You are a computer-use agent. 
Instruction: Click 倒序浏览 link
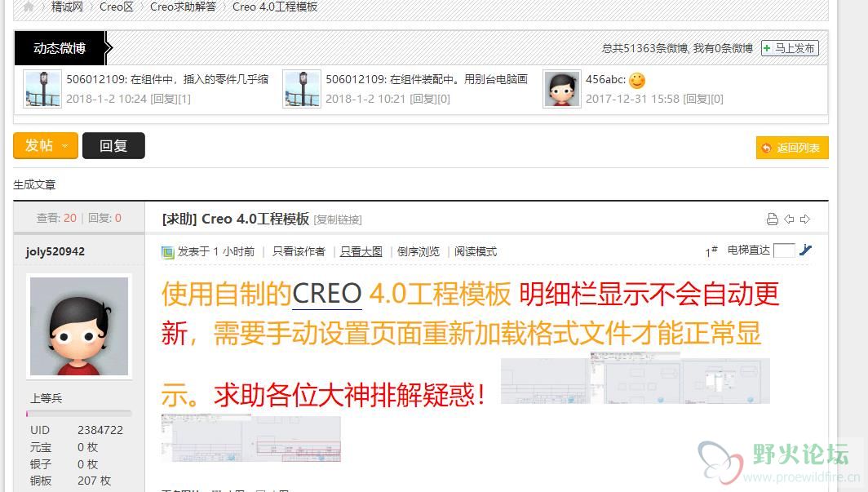(418, 252)
